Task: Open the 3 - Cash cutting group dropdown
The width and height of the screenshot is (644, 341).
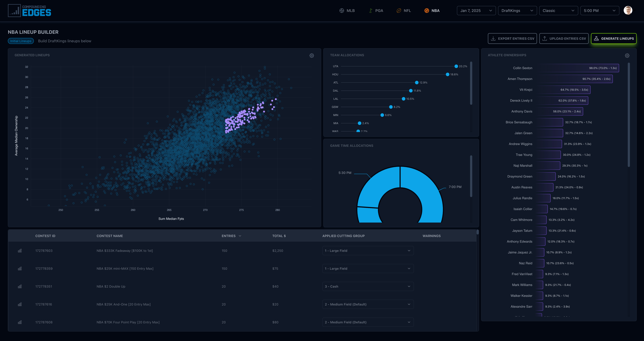Action: pyautogui.click(x=368, y=286)
